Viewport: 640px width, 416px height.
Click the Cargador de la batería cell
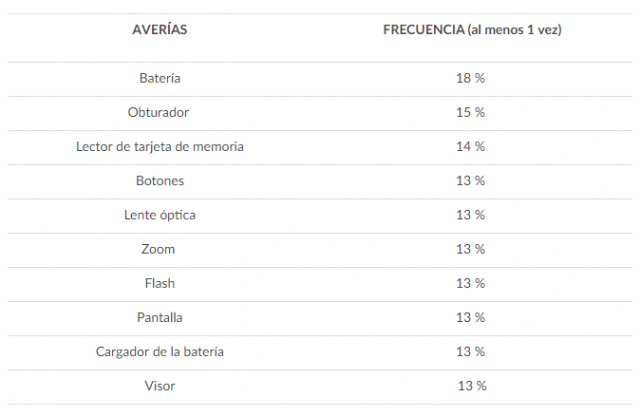(160, 352)
